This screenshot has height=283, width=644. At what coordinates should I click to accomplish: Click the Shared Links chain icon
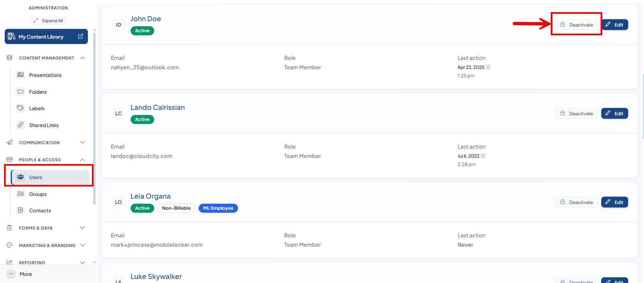(21, 125)
